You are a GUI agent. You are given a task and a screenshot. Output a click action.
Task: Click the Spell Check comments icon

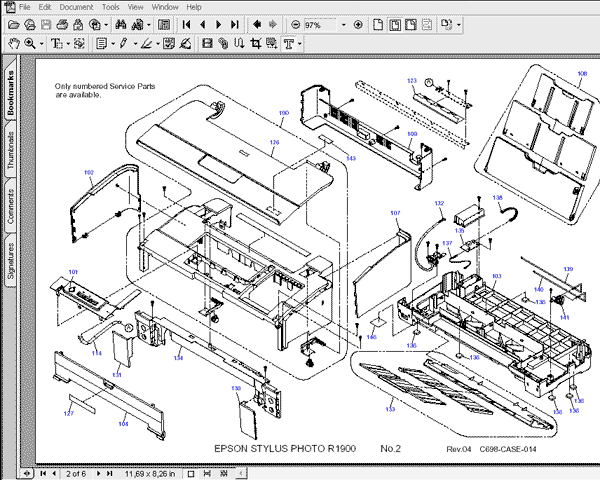tap(169, 44)
